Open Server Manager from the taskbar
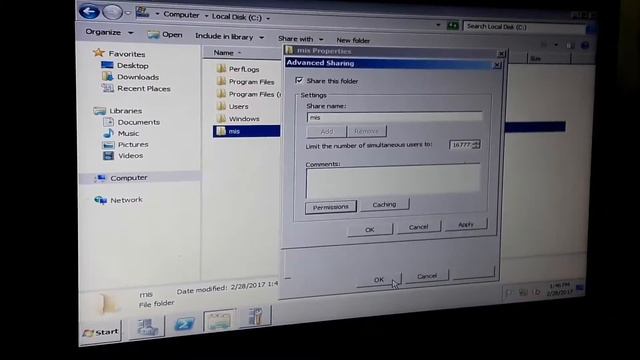 (146, 327)
